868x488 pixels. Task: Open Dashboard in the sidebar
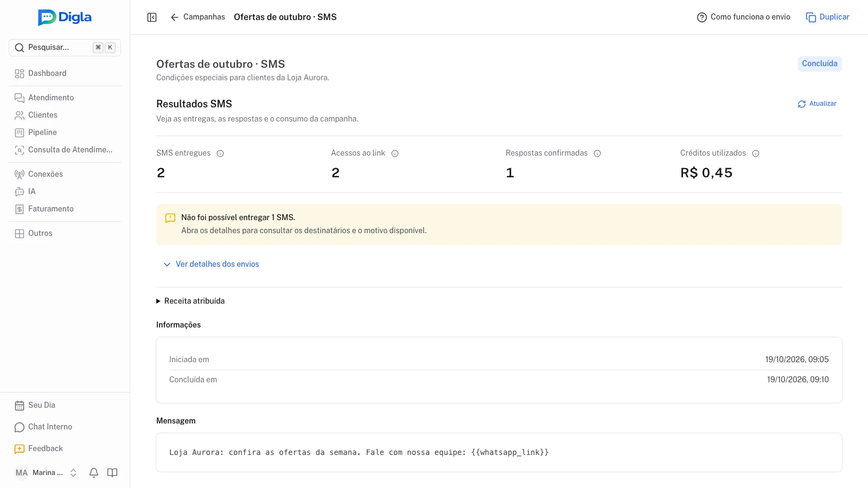[x=65, y=73]
